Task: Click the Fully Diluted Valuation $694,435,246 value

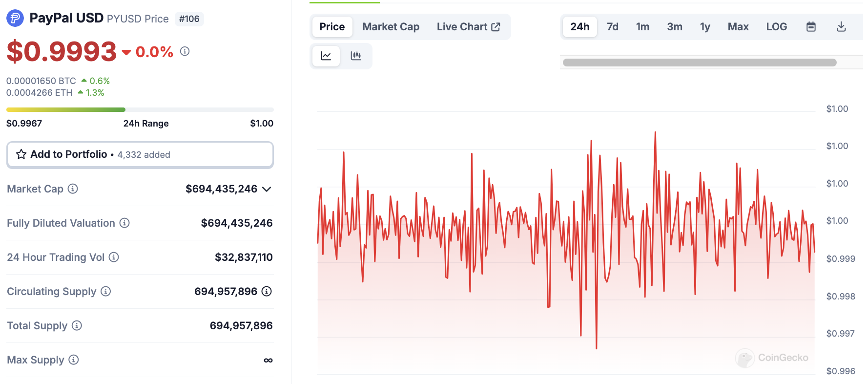Action: [x=237, y=223]
